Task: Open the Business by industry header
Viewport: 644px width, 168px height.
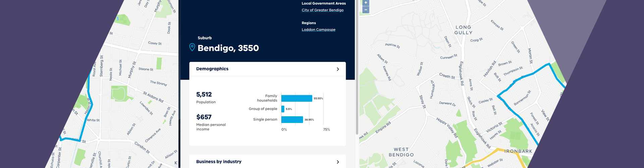Action: [x=267, y=162]
